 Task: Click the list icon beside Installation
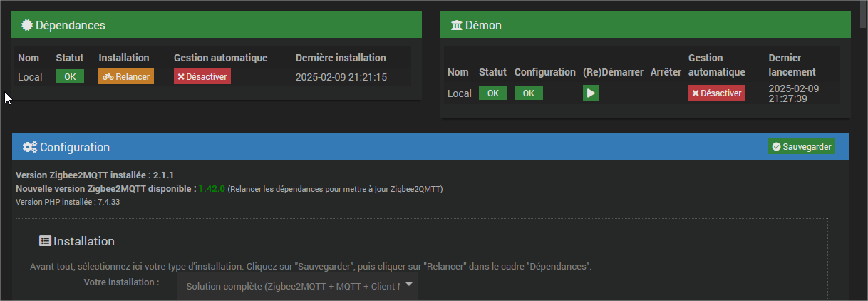pyautogui.click(x=45, y=241)
